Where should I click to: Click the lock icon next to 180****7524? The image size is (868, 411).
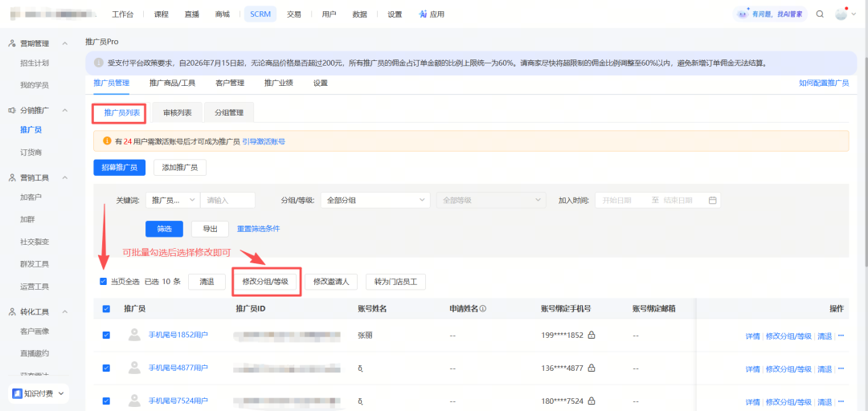pos(592,401)
